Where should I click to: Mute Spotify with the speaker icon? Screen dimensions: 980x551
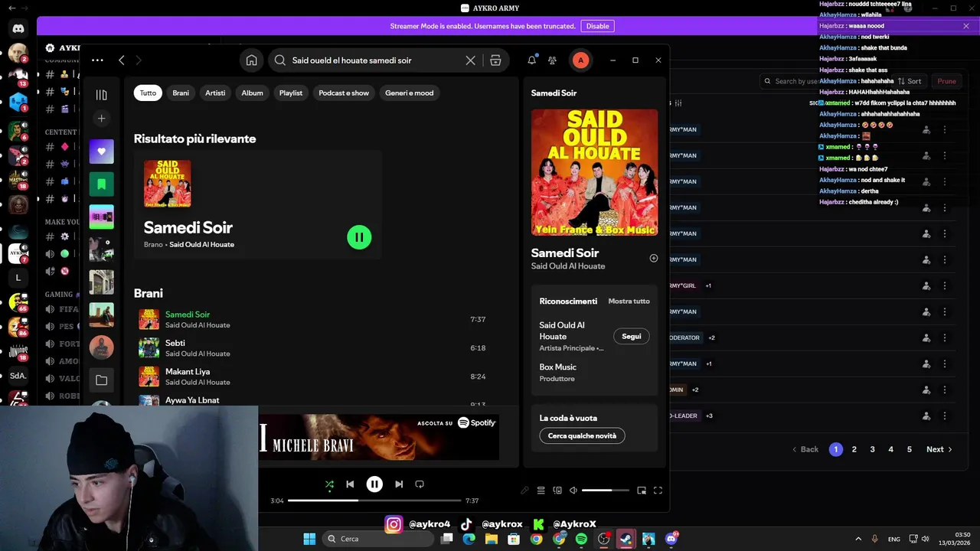(x=573, y=491)
